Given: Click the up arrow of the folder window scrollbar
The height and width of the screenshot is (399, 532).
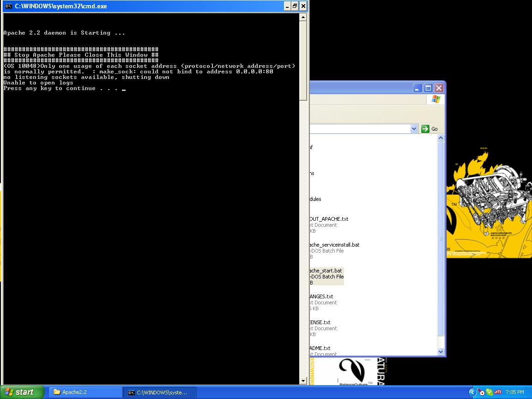Looking at the screenshot, I should click(x=441, y=138).
